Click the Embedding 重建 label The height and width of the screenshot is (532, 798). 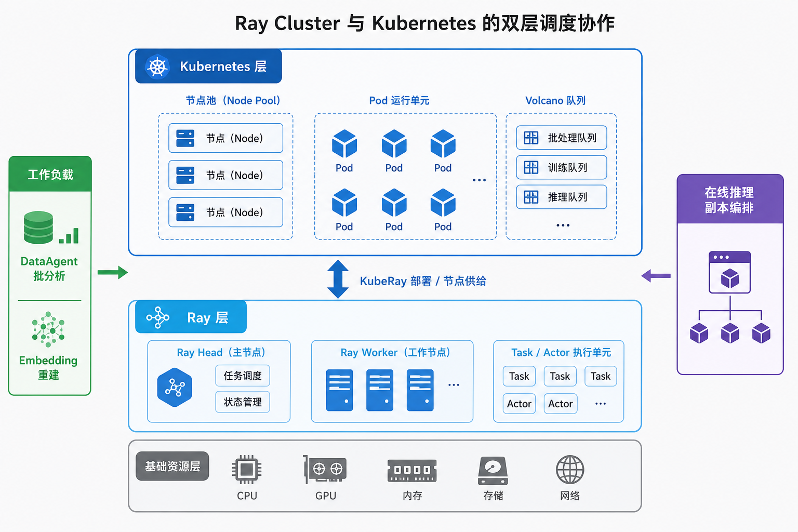(x=48, y=367)
